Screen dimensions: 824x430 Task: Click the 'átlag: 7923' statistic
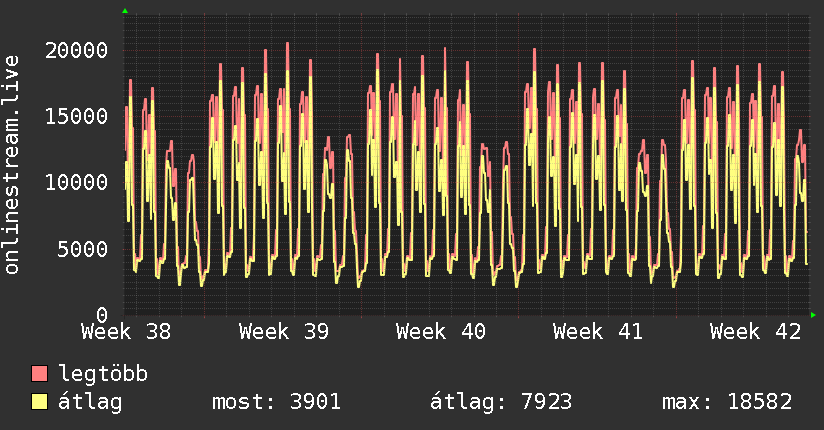(501, 402)
